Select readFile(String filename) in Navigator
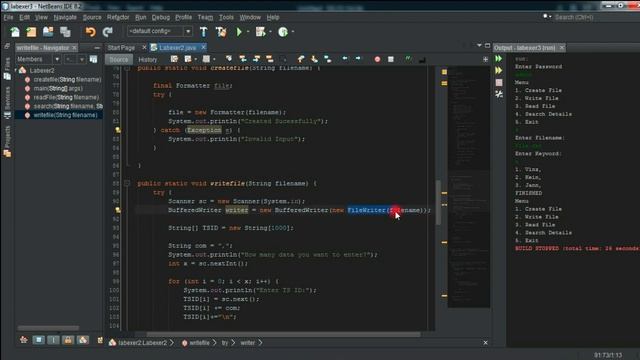The image size is (640, 360). (x=66, y=98)
